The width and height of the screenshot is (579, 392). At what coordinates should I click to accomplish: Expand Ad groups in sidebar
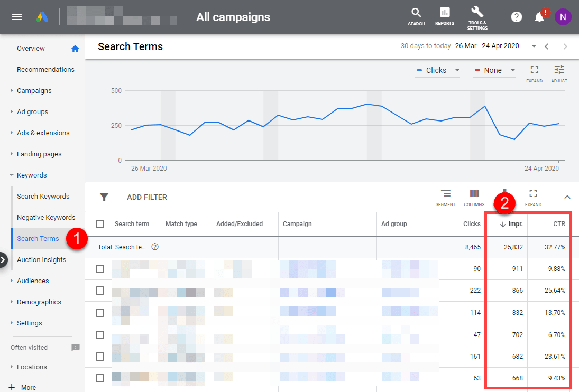(12, 112)
